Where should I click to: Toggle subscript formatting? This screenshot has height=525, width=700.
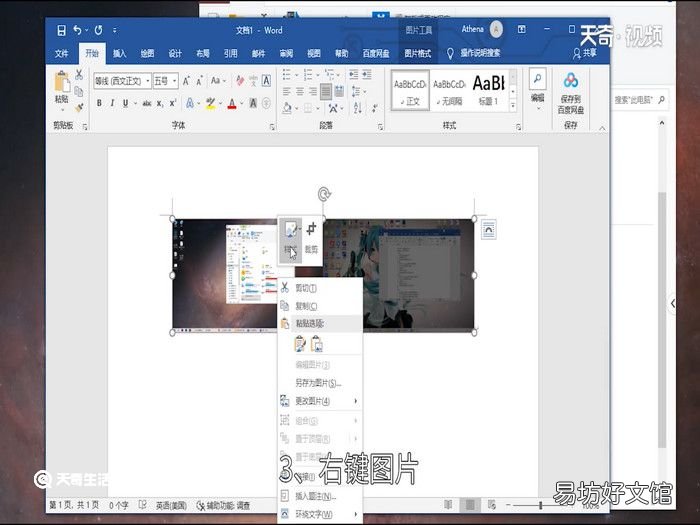point(160,104)
